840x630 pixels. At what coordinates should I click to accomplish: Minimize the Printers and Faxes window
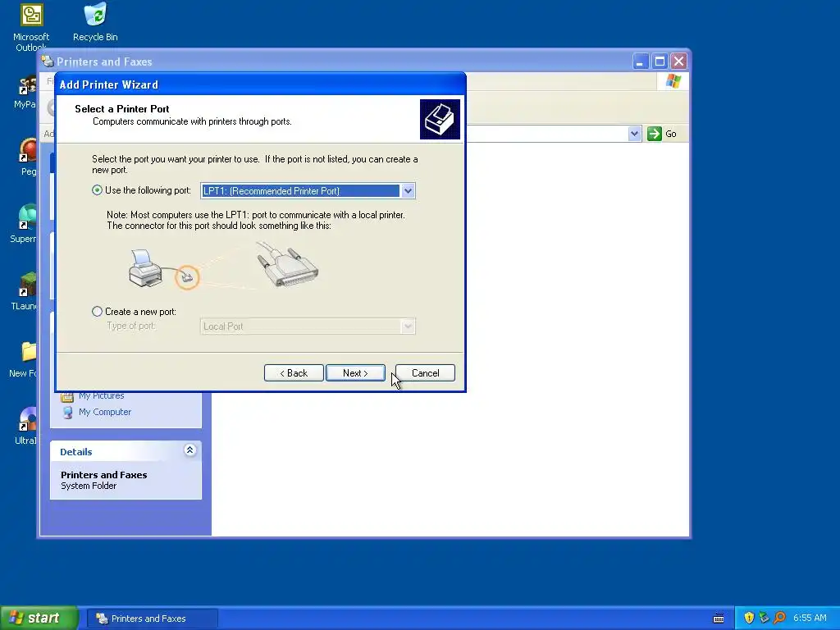click(x=640, y=62)
